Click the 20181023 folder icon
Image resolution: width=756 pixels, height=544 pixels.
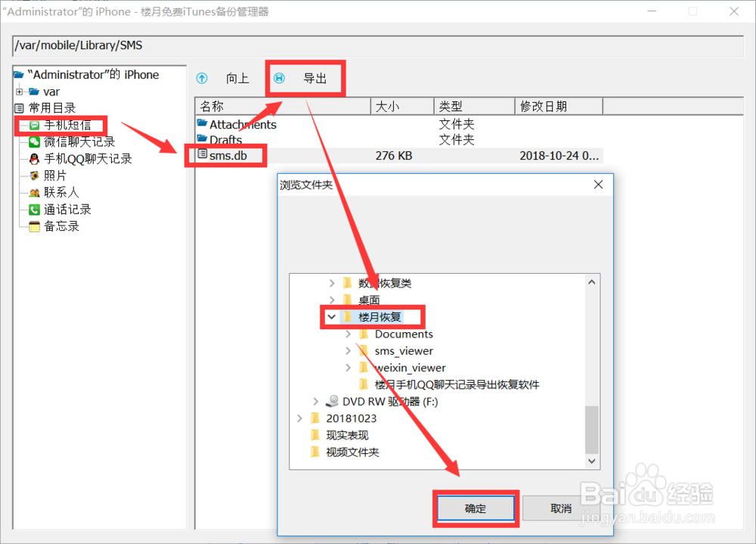315,418
